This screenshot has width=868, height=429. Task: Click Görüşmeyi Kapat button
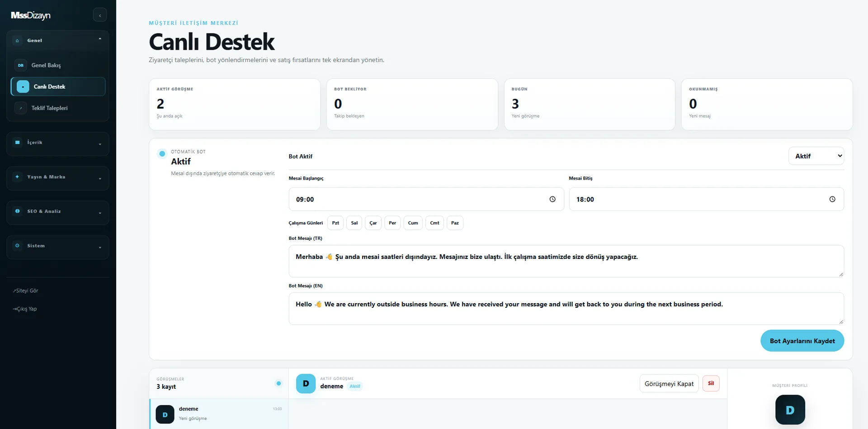tap(669, 383)
